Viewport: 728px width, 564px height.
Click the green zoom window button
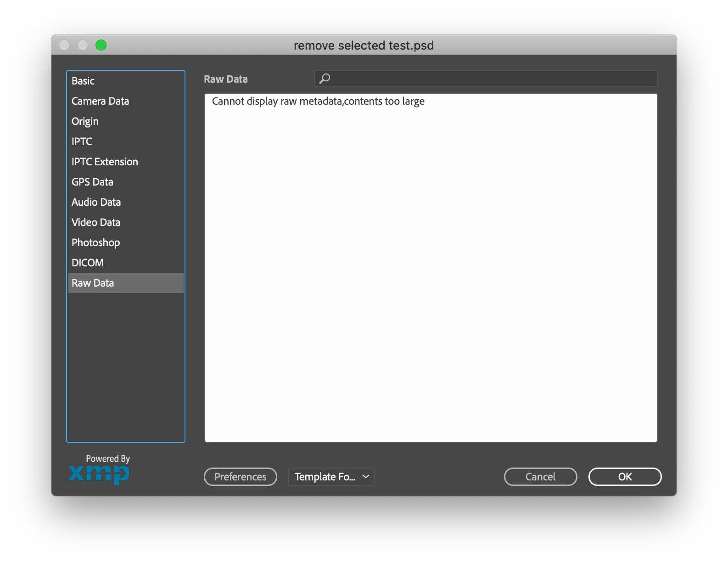click(101, 45)
